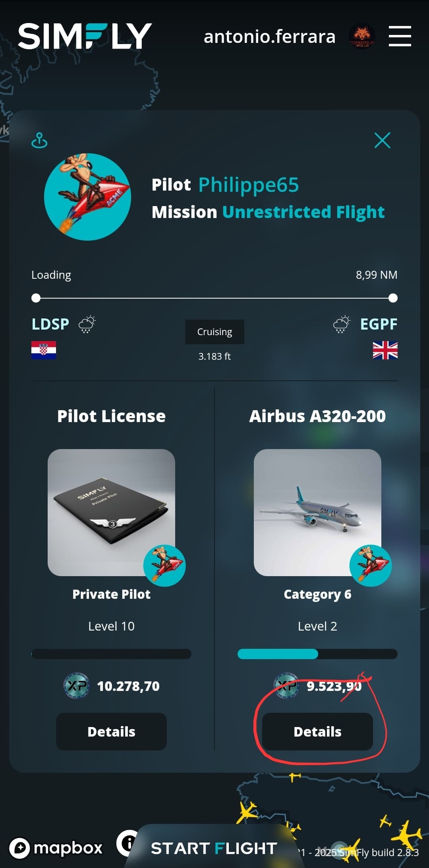Viewport: 429px width, 868px height.
Task: Click the EGPF weather icon
Action: 342,324
